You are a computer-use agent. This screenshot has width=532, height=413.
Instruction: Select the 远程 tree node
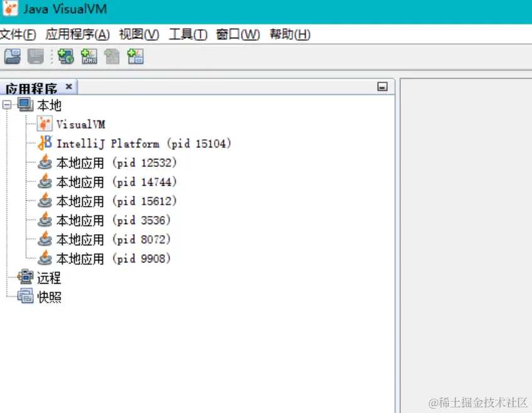point(49,278)
